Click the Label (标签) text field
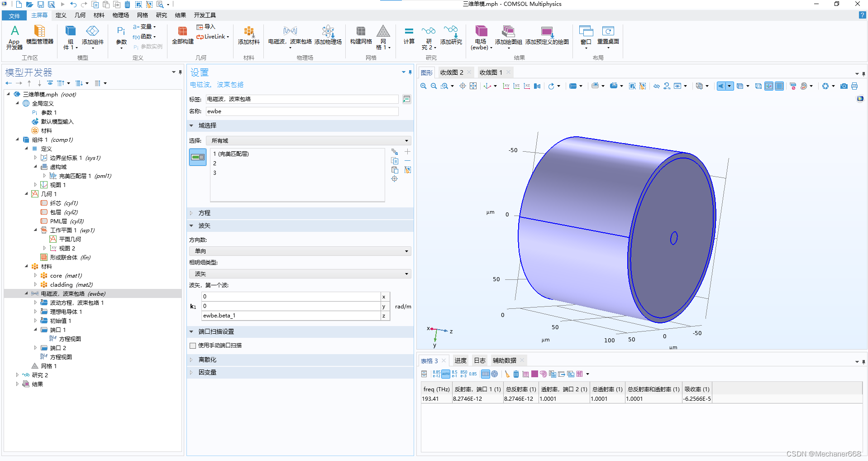 tap(302, 99)
